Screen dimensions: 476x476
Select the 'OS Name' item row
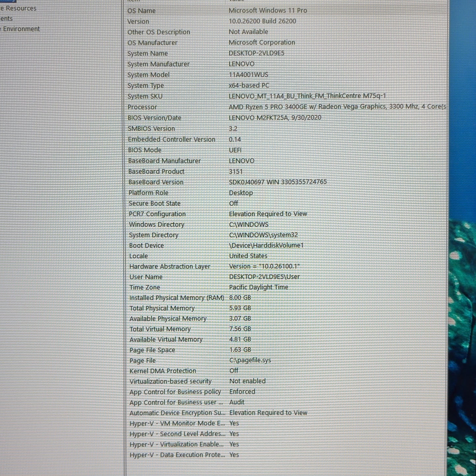point(287,11)
